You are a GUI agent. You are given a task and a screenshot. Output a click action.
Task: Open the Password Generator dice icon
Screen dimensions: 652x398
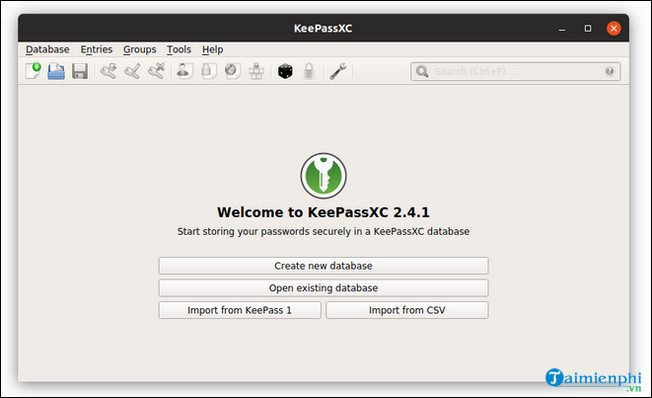(285, 71)
